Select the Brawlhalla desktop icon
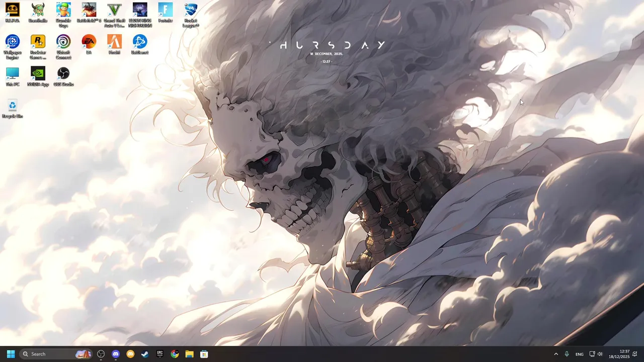The image size is (644, 362). pos(38,13)
